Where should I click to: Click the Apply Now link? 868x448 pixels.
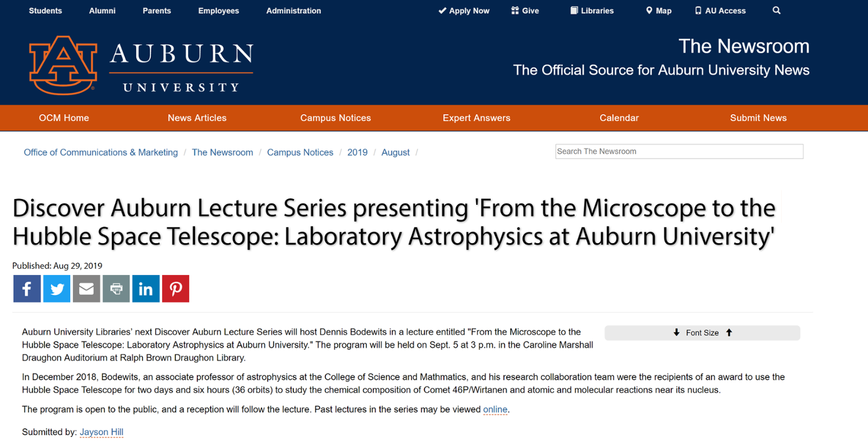coord(464,11)
